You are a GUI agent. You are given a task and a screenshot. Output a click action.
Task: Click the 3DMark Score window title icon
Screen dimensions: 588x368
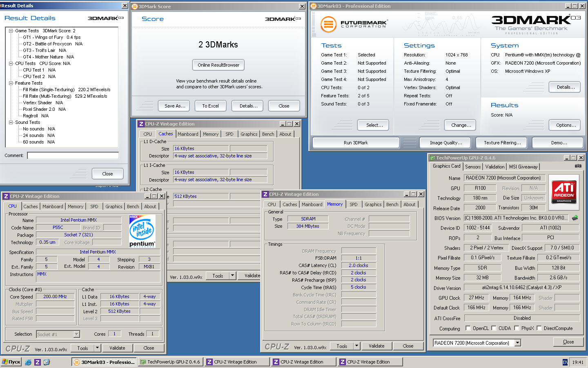coord(135,7)
